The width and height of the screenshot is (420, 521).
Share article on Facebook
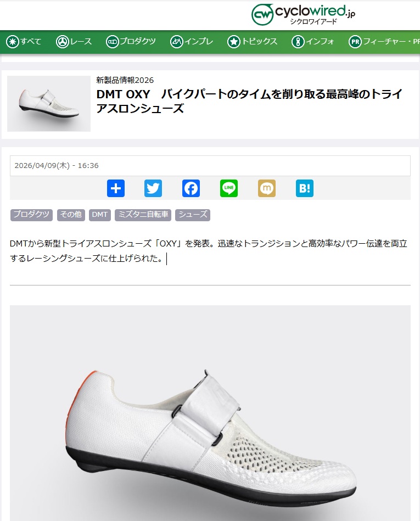(x=191, y=188)
